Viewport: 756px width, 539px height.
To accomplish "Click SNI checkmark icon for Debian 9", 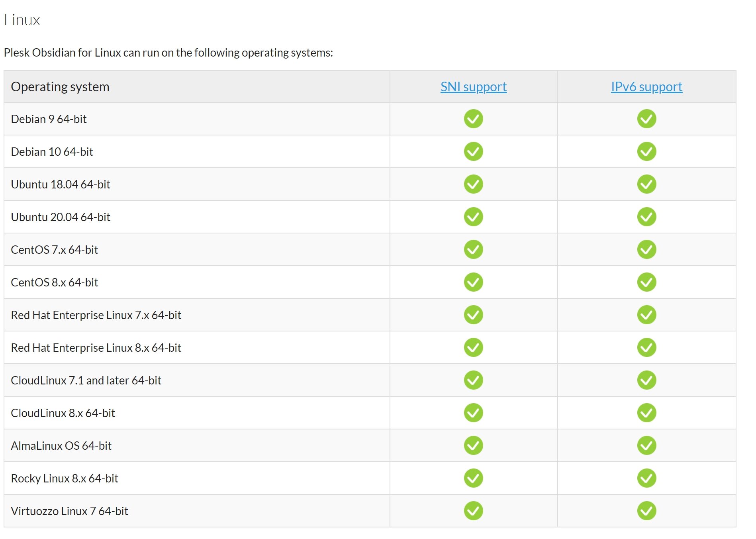I will pos(473,119).
